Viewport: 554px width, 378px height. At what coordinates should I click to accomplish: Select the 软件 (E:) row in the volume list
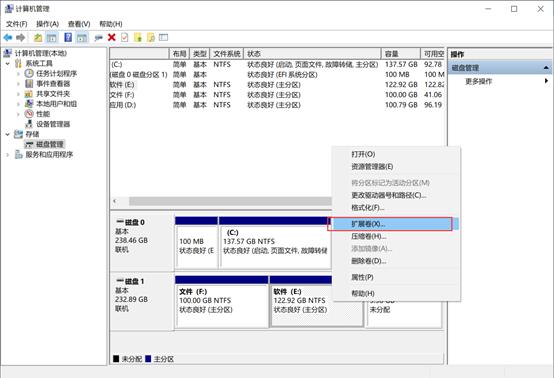[277, 85]
